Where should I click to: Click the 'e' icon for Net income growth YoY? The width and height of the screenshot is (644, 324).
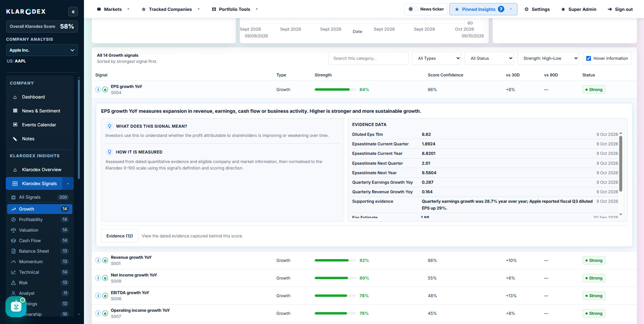(105, 278)
